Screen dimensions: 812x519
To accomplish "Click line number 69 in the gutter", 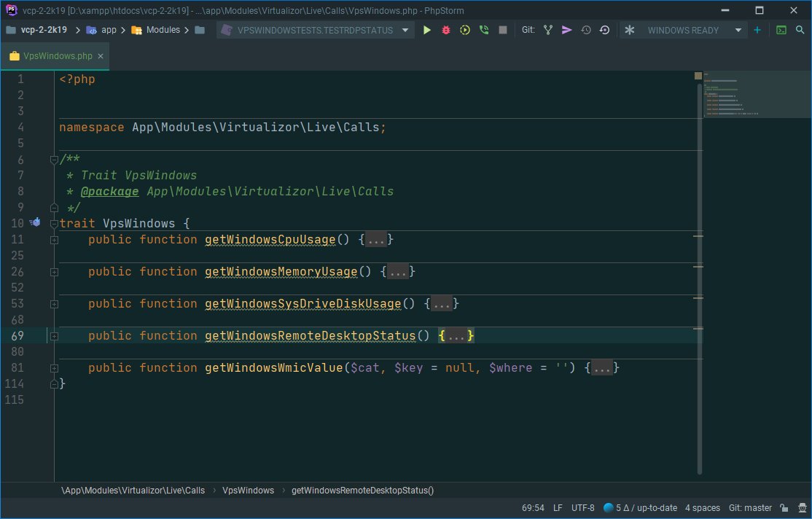I will coord(17,336).
